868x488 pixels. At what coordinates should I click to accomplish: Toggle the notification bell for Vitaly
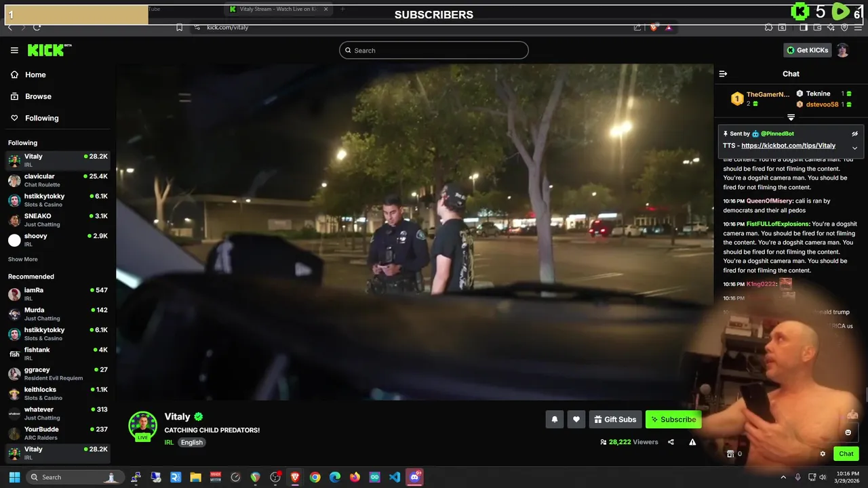pos(554,420)
